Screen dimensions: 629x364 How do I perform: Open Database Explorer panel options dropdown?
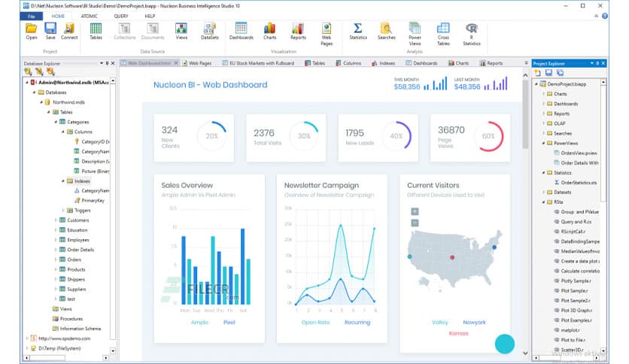(102, 63)
